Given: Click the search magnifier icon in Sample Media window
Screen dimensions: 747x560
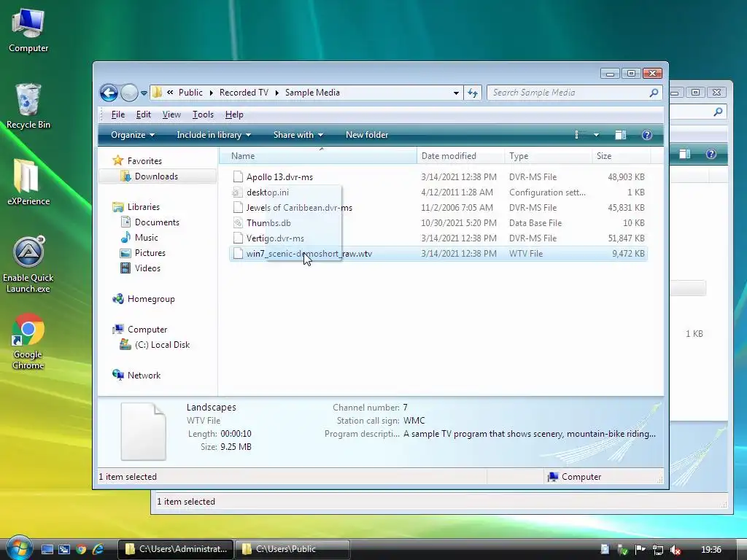Looking at the screenshot, I should click(x=654, y=93).
